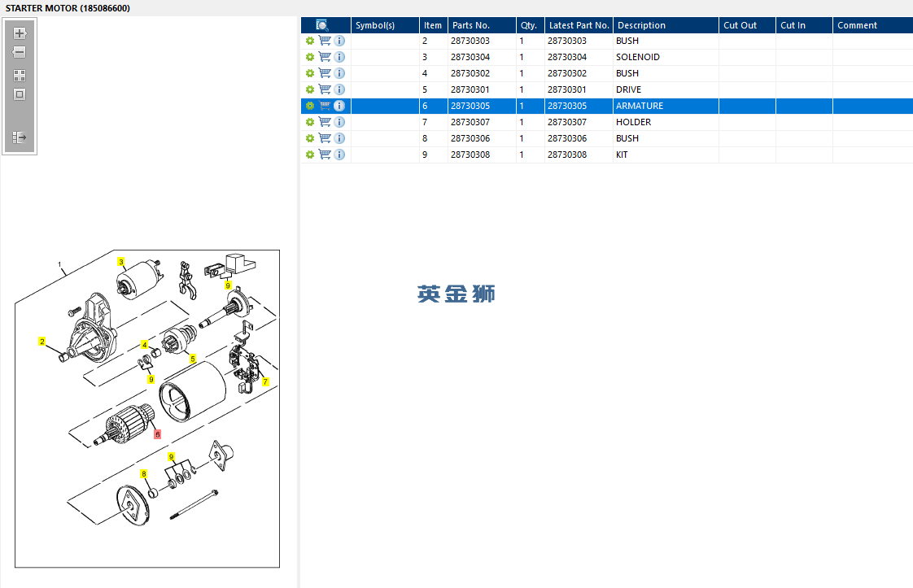The image size is (913, 588).
Task: Open info for DRIVE row
Action: coord(339,89)
